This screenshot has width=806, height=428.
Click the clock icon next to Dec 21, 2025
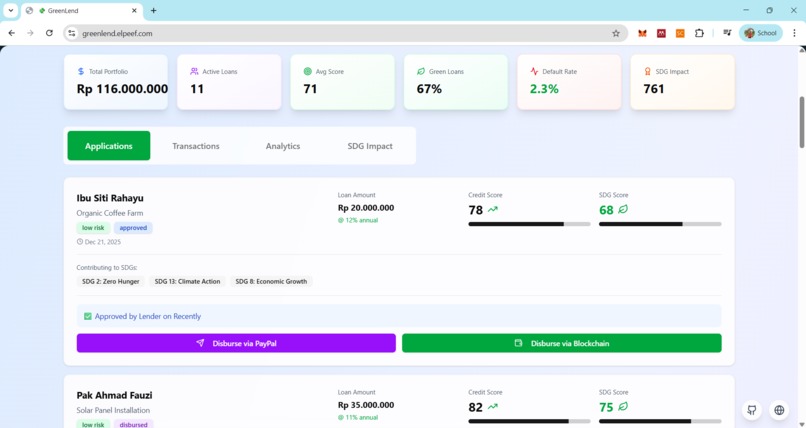tap(80, 241)
